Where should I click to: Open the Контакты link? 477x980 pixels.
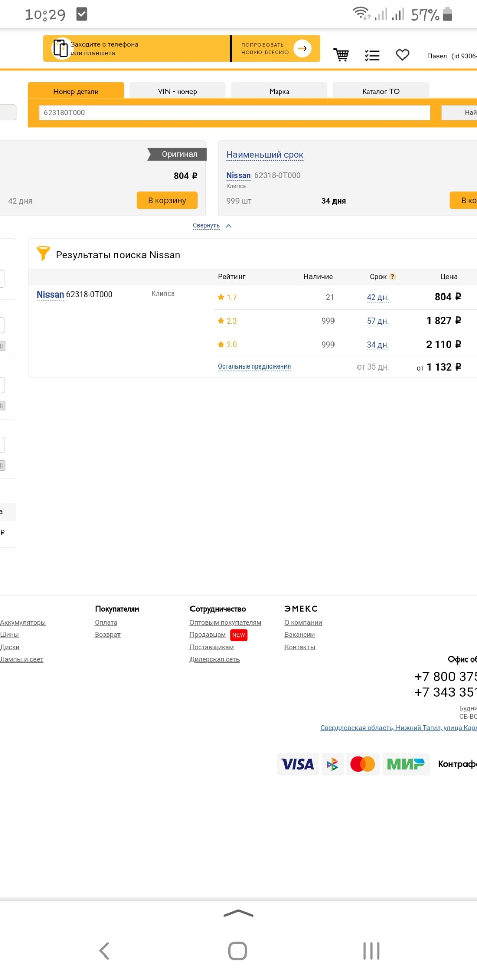(x=300, y=647)
